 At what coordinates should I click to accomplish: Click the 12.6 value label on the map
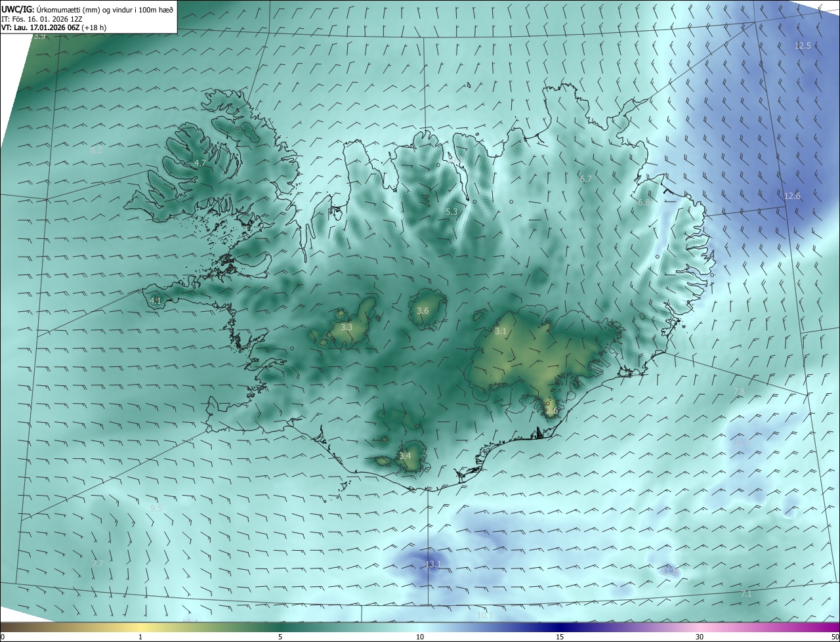pyautogui.click(x=792, y=196)
